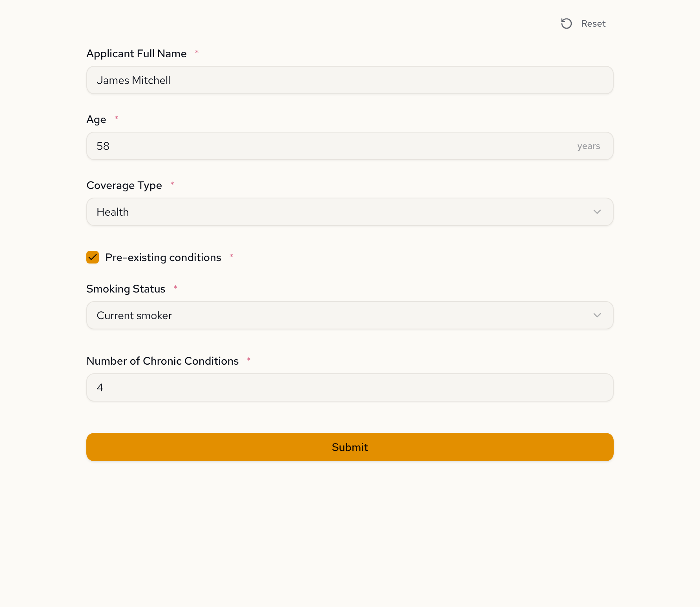Image resolution: width=700 pixels, height=607 pixels.
Task: Click the Coverage Type label
Action: 124,185
